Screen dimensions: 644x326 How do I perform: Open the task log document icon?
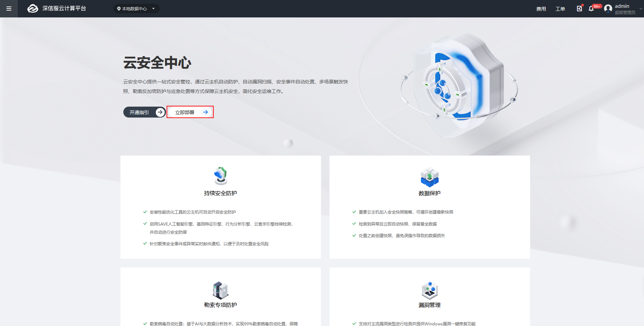pyautogui.click(x=579, y=9)
